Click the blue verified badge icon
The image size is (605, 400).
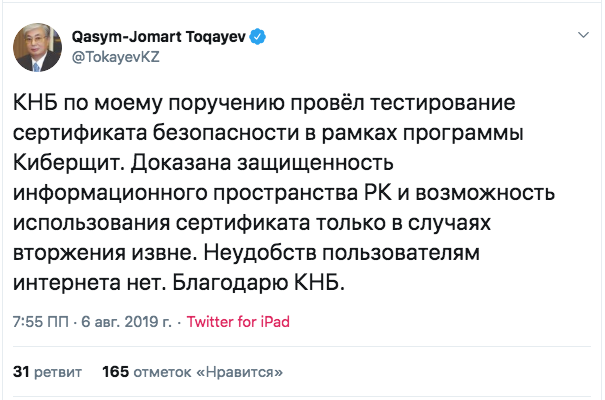click(258, 37)
